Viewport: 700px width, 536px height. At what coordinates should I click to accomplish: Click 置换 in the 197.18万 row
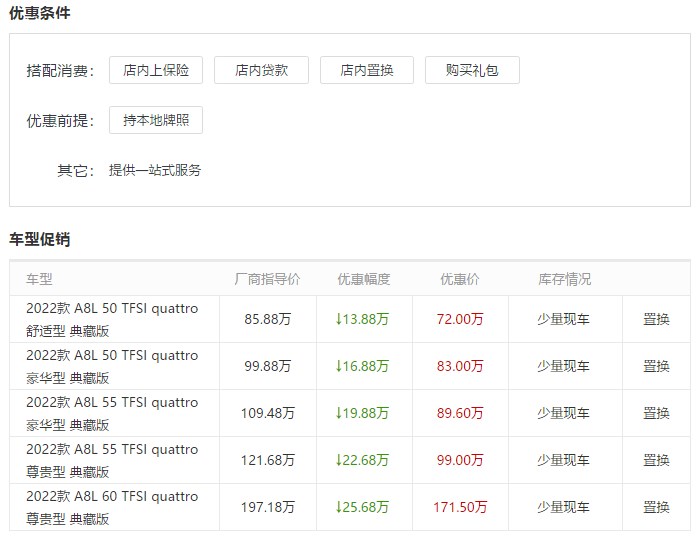click(x=656, y=507)
